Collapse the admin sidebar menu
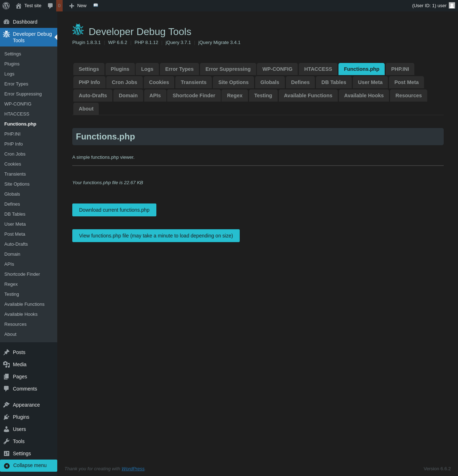The image size is (458, 476). (x=29, y=465)
